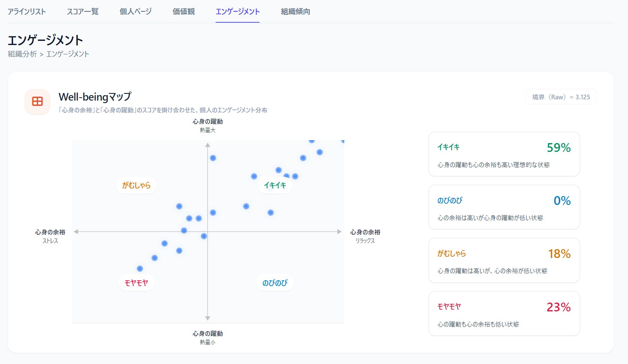Click the 組織分析 breadcrumb link
628x364 pixels.
click(x=22, y=54)
